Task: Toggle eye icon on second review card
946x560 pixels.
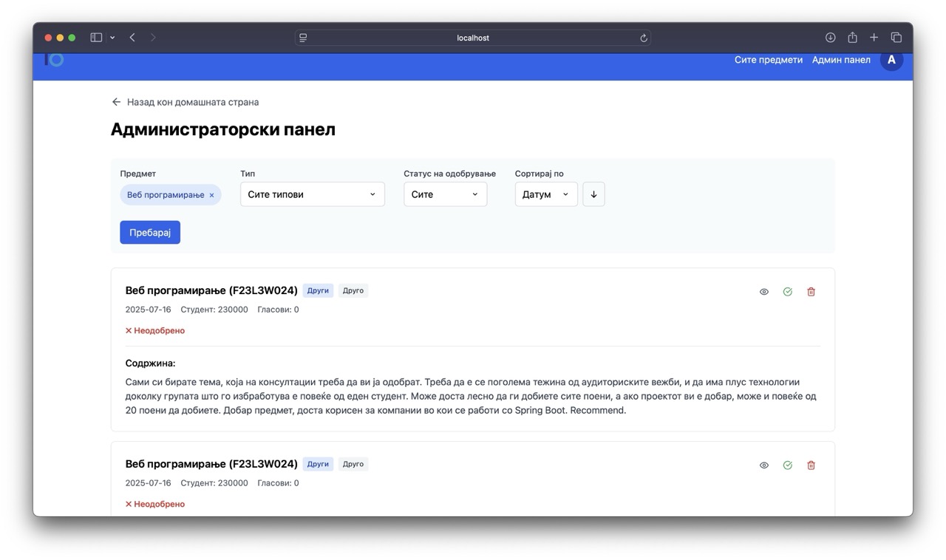Action: (x=764, y=465)
